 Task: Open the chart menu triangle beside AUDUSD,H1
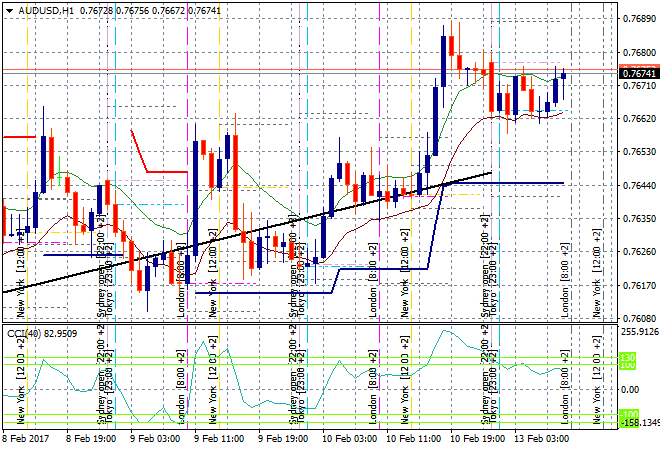click(x=7, y=8)
